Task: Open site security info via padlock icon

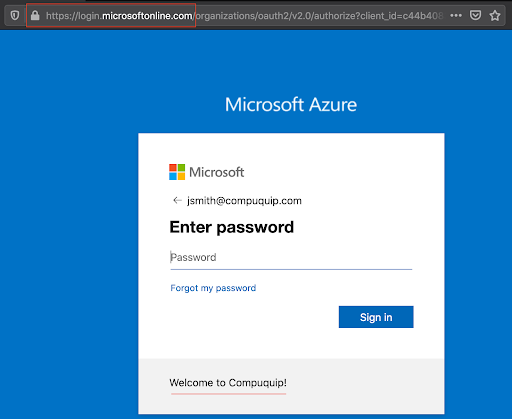Action: pyautogui.click(x=35, y=15)
